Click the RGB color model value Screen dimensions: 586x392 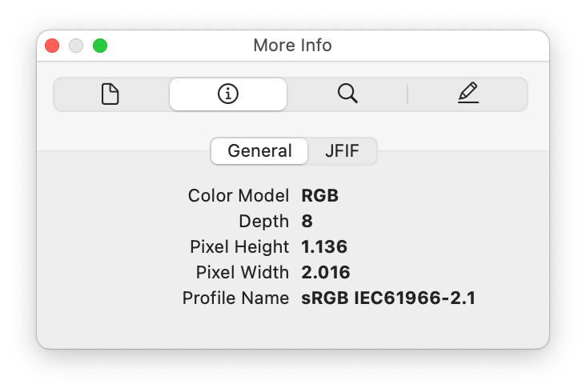tap(320, 196)
